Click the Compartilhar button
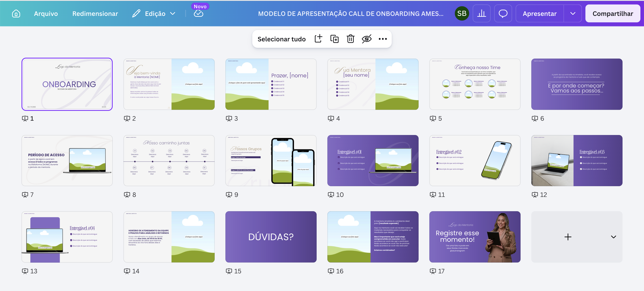This screenshot has width=644, height=291. point(612,13)
